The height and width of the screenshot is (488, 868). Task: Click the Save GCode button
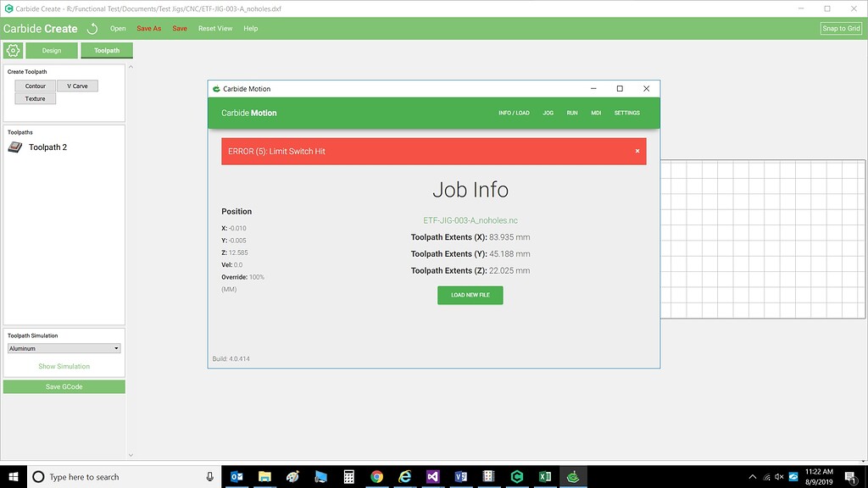click(x=64, y=387)
